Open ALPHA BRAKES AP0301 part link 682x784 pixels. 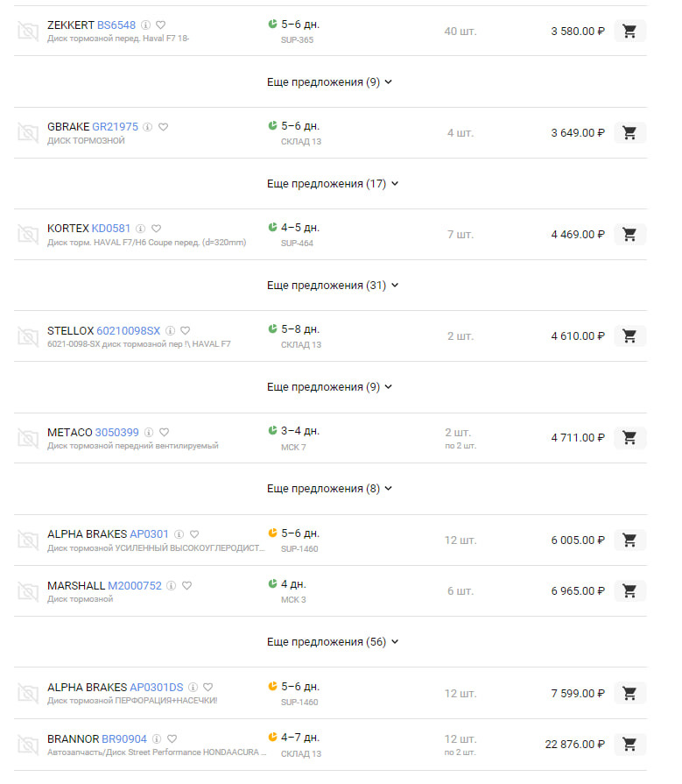point(149,534)
